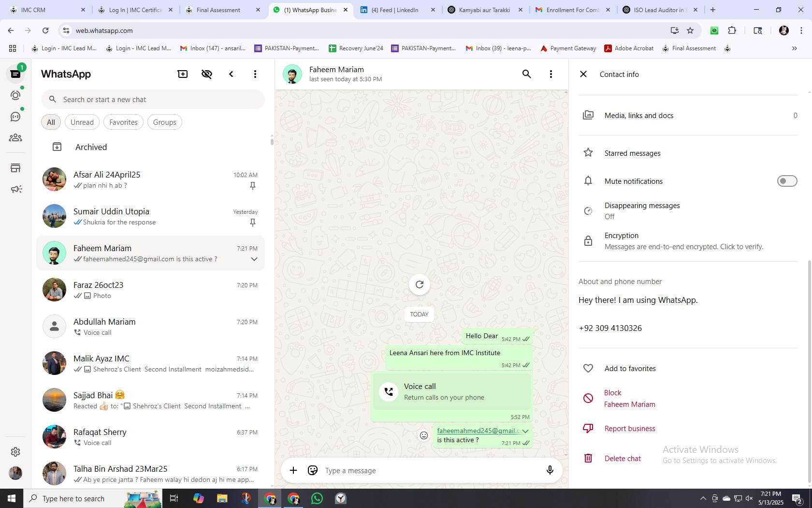812x508 pixels.
Task: Click the contact info panel scrollbar
Action: point(809,372)
